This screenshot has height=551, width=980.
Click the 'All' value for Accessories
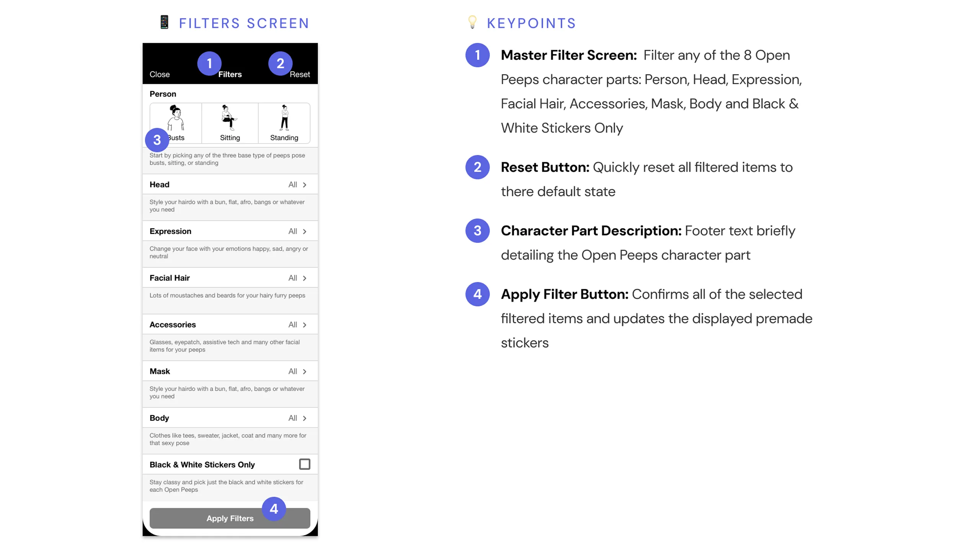(x=292, y=324)
